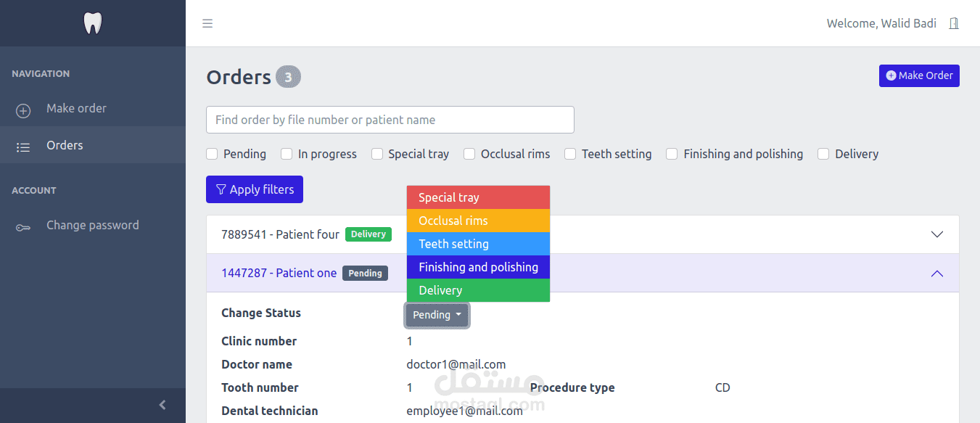Click the Orders list icon in sidebar
This screenshot has width=980, height=423.
point(23,147)
